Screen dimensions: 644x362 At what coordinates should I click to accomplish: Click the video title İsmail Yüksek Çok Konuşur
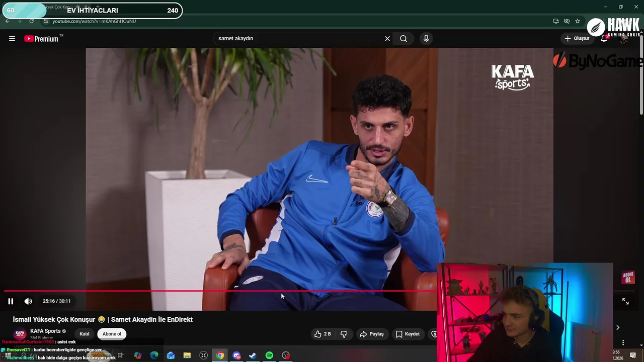(103, 319)
